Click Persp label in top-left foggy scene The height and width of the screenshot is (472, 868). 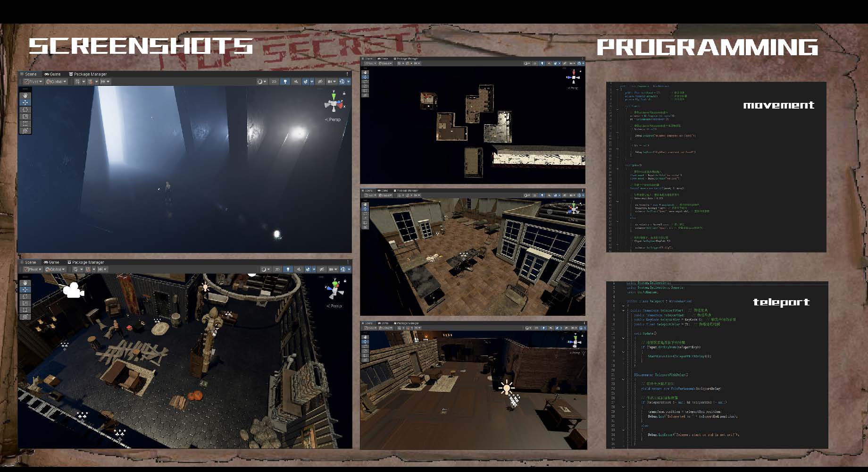pos(333,120)
